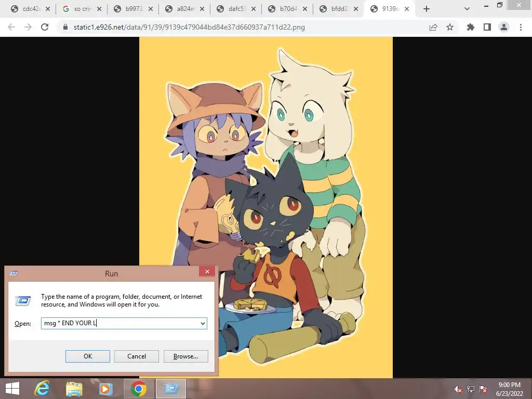Screen dimensions: 532x399
Task: Click Browse... in the Run dialog
Action: (x=185, y=356)
